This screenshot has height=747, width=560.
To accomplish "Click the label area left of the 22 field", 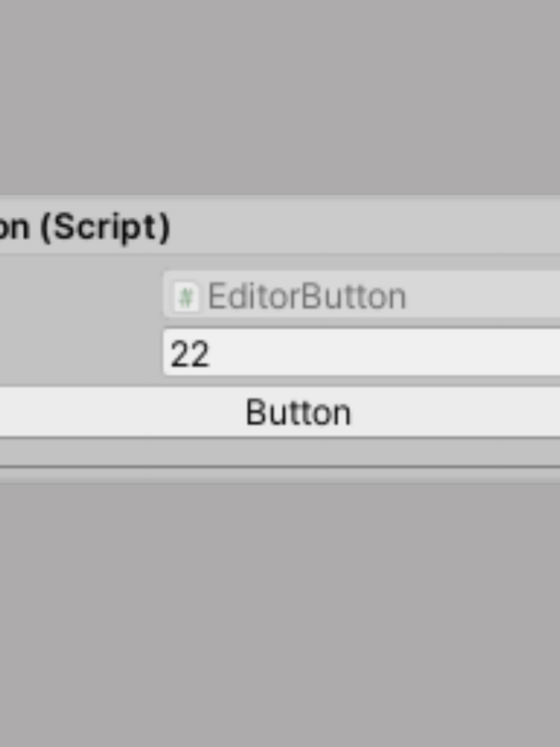I will tap(81, 352).
